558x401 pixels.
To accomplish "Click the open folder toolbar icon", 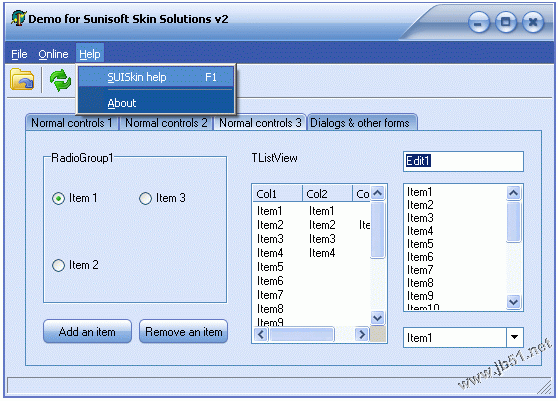I will (22, 79).
